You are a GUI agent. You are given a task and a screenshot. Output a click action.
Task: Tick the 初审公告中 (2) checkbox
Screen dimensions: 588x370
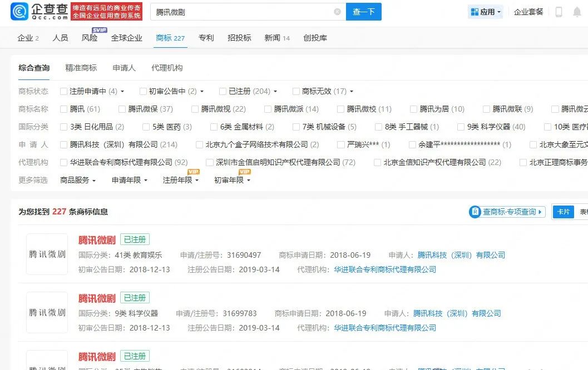coord(143,91)
